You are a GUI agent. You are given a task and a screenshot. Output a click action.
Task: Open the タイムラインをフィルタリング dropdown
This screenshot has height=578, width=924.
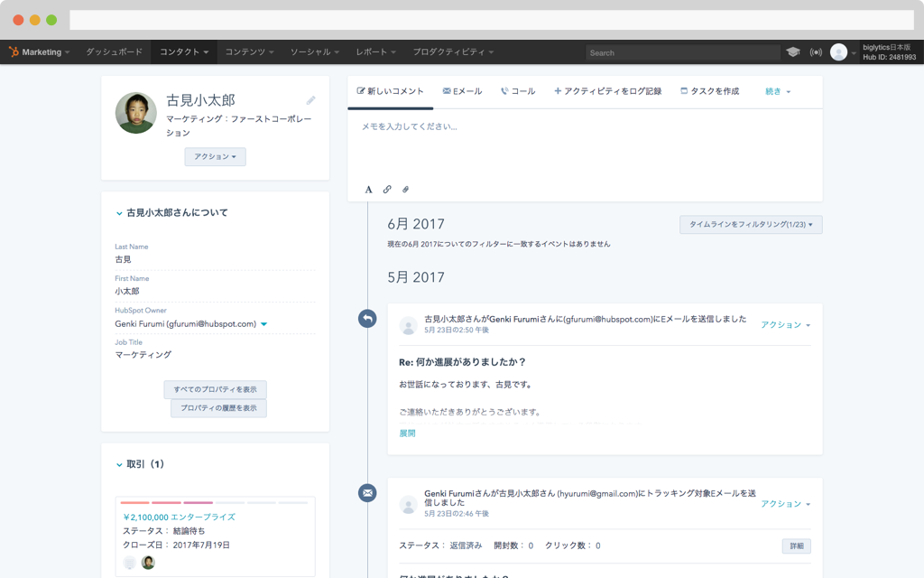(x=750, y=224)
